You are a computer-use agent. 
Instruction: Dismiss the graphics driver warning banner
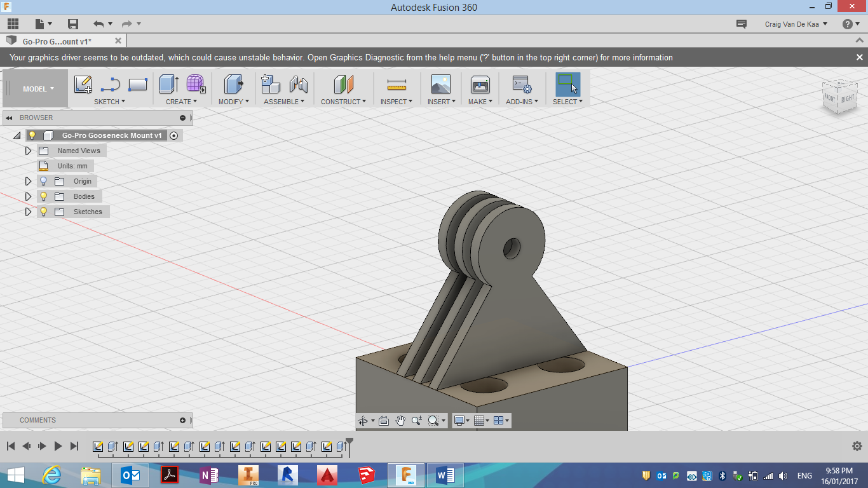(x=859, y=57)
